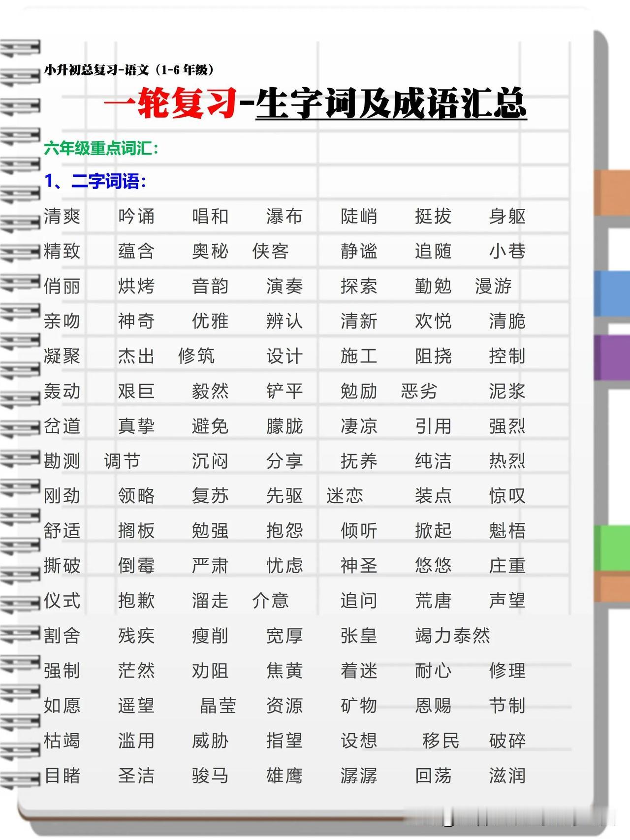Select the blue heading 1、二字词语
630x840 pixels.
(95, 181)
